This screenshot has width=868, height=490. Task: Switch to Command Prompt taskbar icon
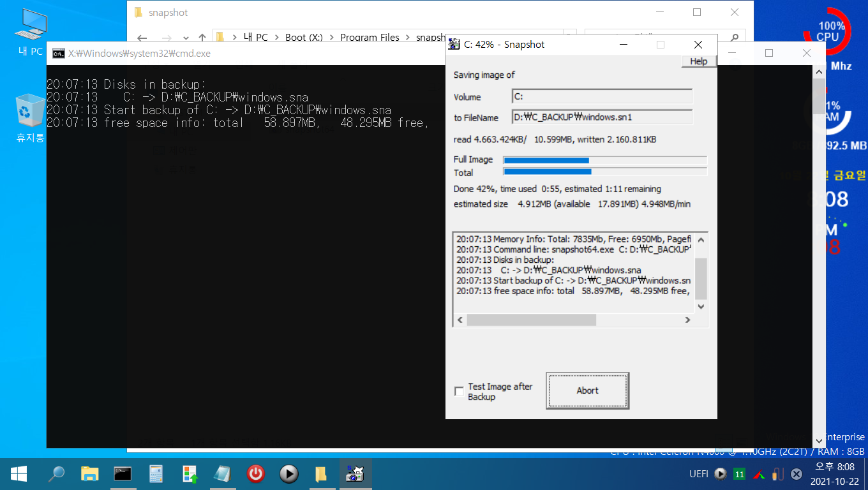123,473
